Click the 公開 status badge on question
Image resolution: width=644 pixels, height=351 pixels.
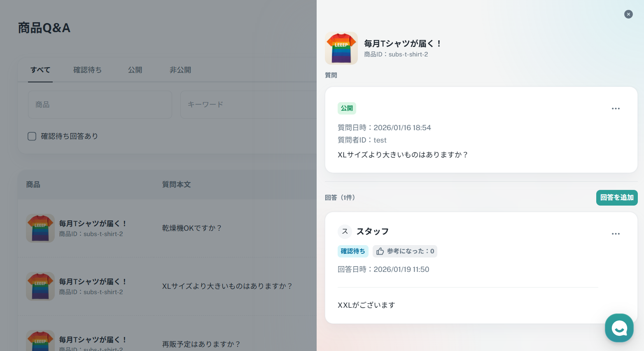click(x=347, y=108)
